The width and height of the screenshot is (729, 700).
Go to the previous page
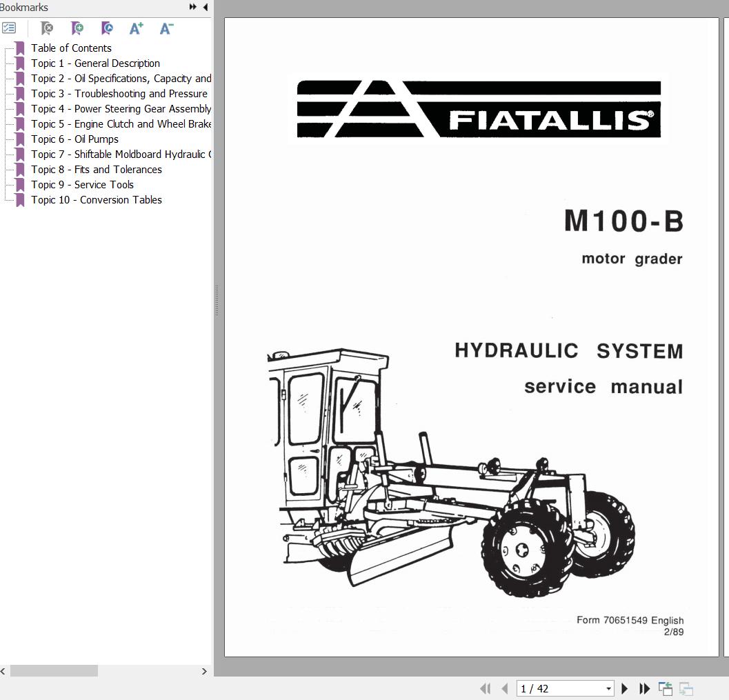[504, 688]
